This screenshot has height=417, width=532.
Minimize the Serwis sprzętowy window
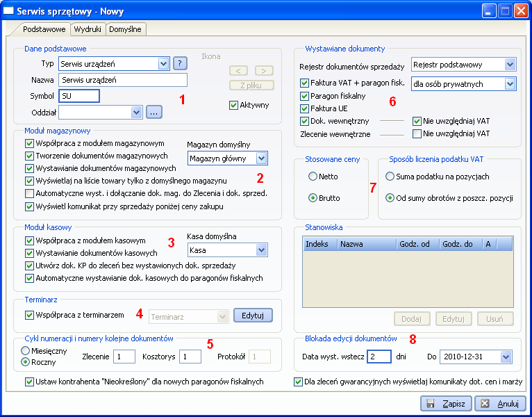click(488, 11)
